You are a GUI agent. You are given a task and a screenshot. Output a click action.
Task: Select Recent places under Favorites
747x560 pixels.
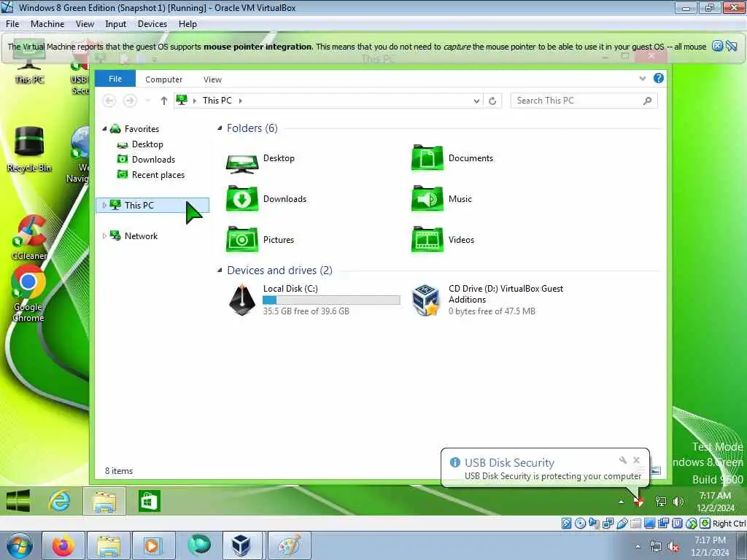tap(158, 175)
